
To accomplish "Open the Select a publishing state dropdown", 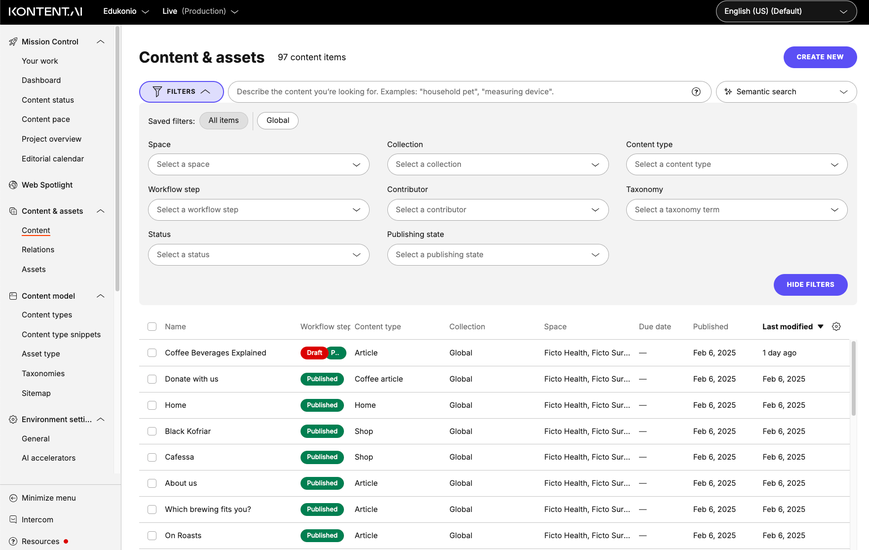I will (498, 255).
